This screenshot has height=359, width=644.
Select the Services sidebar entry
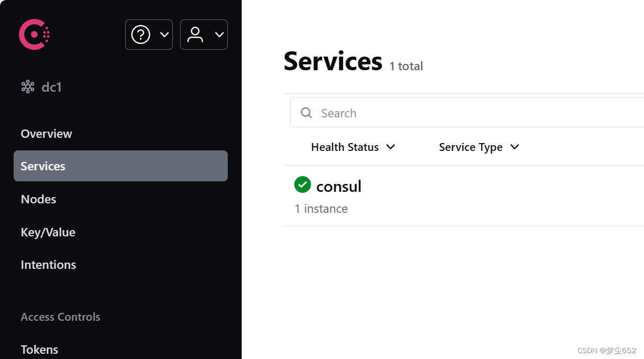coord(43,166)
